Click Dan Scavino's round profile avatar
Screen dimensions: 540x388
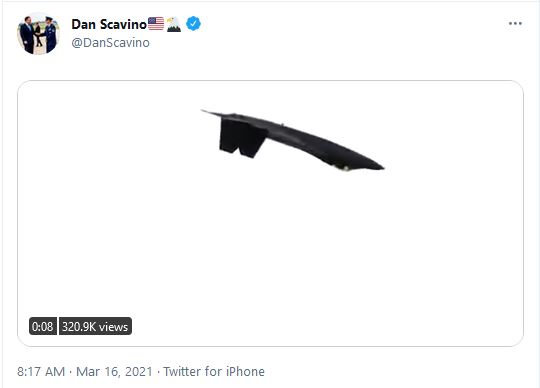38,34
